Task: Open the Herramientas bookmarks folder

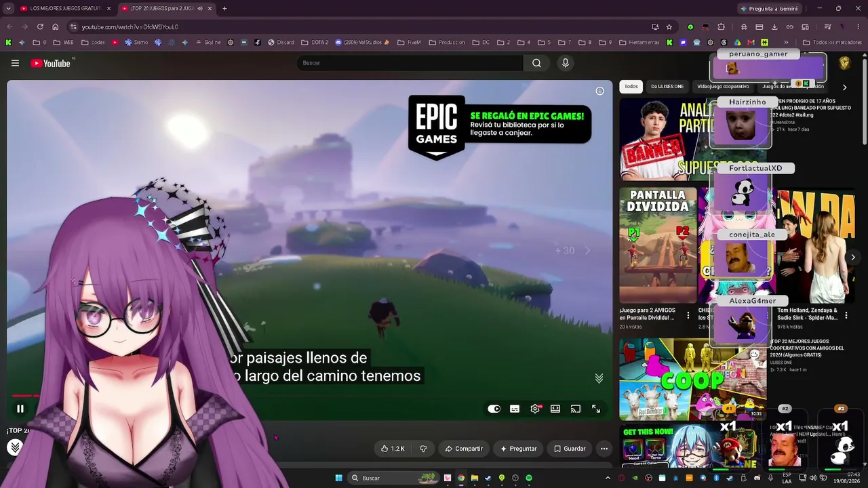Action: click(x=638, y=42)
